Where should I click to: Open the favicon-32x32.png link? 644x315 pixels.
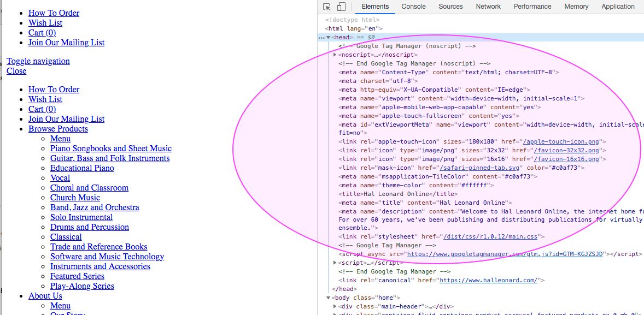tap(566, 151)
